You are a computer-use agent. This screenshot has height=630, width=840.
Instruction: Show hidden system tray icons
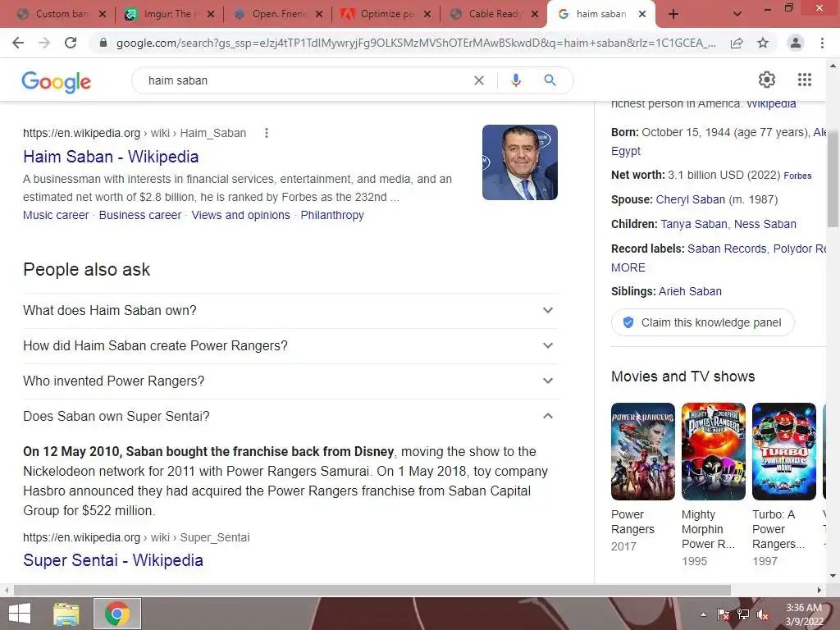[703, 614]
